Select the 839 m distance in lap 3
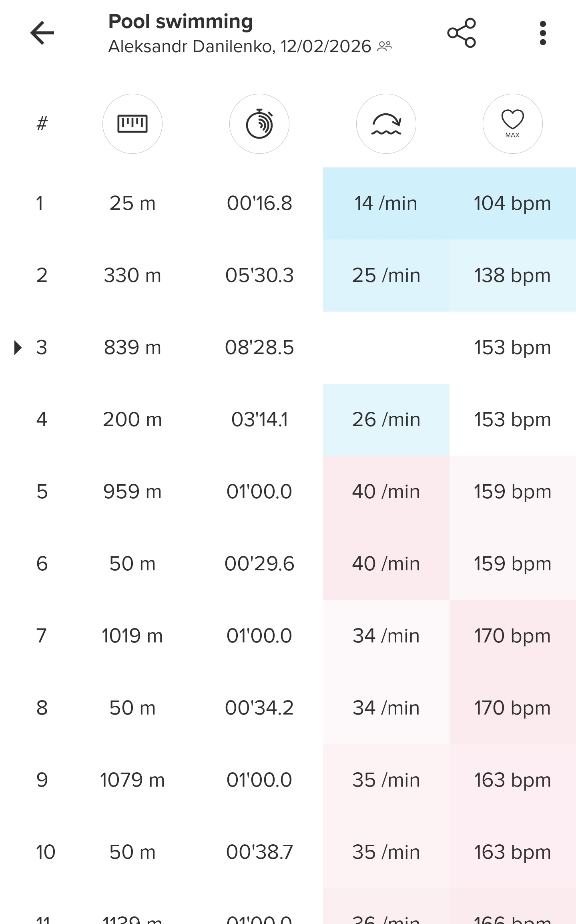 pyautogui.click(x=132, y=348)
